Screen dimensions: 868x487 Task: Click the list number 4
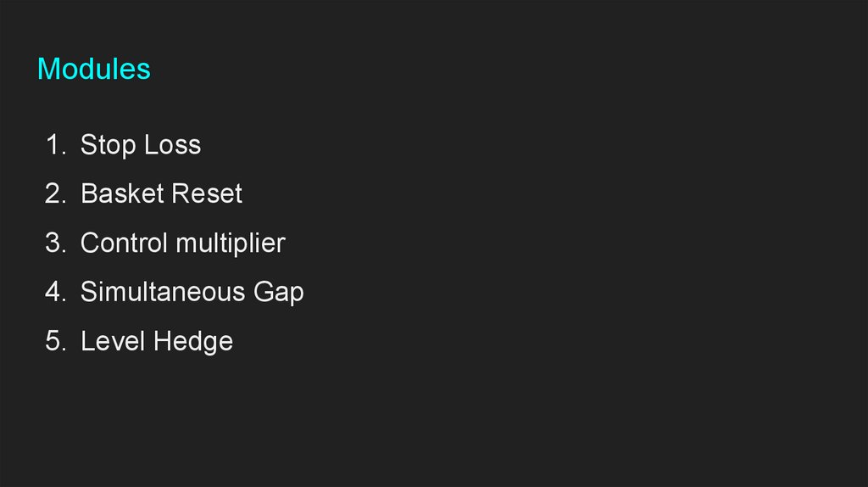54,293
